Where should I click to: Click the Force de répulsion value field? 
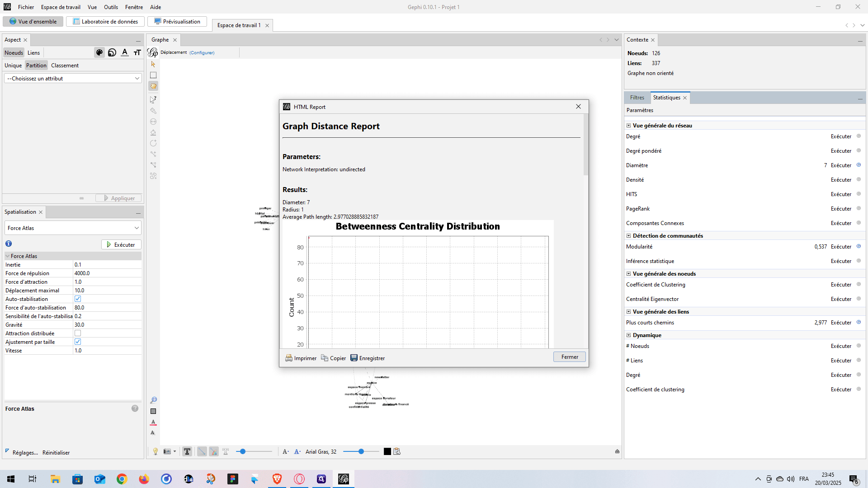coord(107,273)
